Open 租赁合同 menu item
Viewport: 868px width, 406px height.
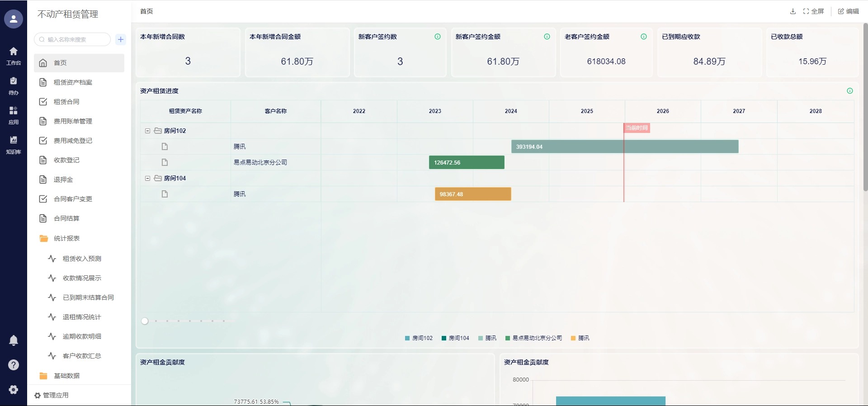(66, 102)
